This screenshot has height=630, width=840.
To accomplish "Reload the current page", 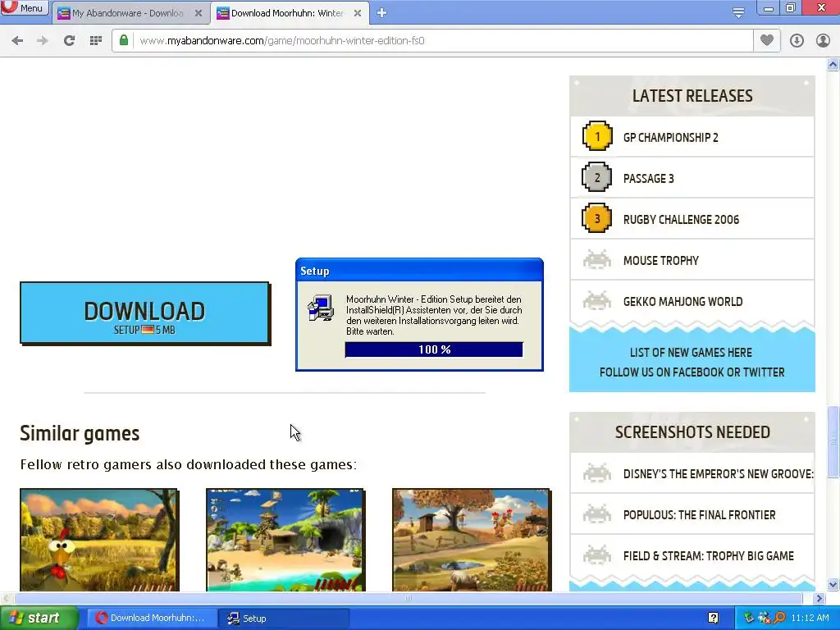I will click(69, 41).
